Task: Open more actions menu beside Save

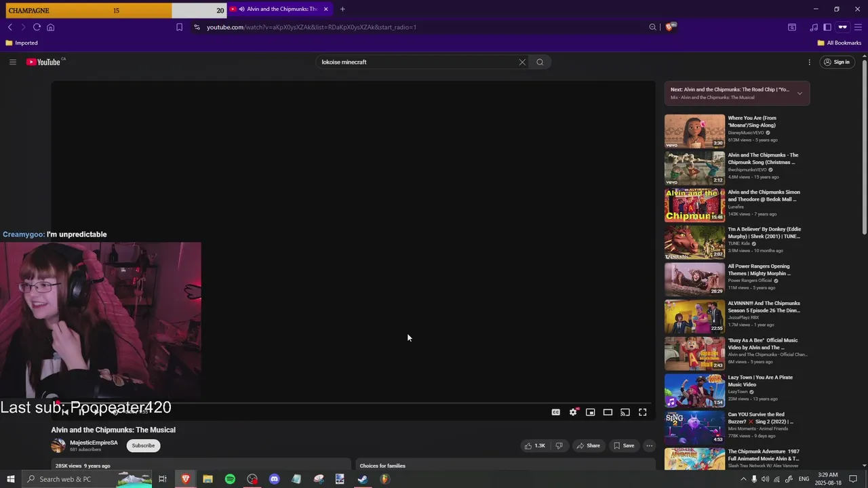Action: [649, 445]
